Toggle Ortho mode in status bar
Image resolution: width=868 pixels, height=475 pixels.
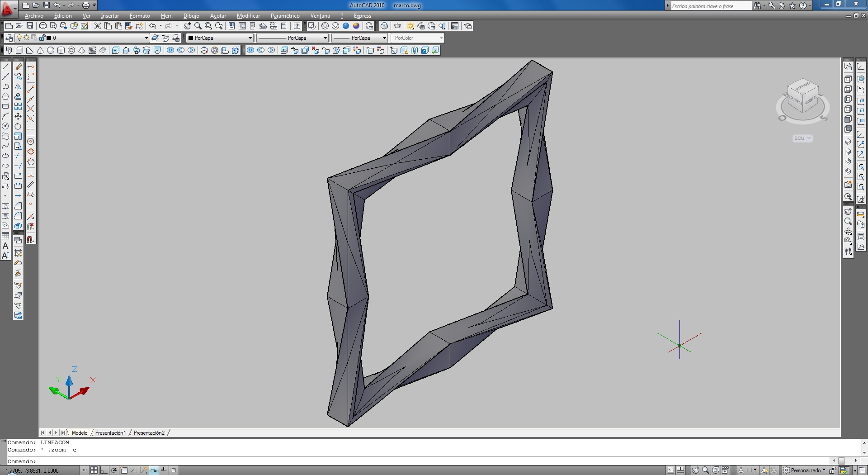click(x=104, y=470)
